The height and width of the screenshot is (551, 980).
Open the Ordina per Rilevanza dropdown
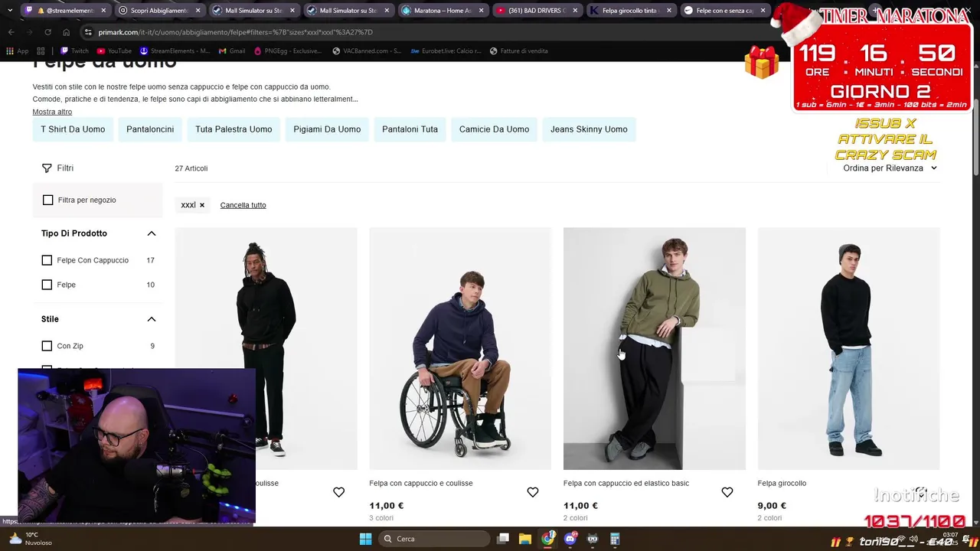point(890,168)
